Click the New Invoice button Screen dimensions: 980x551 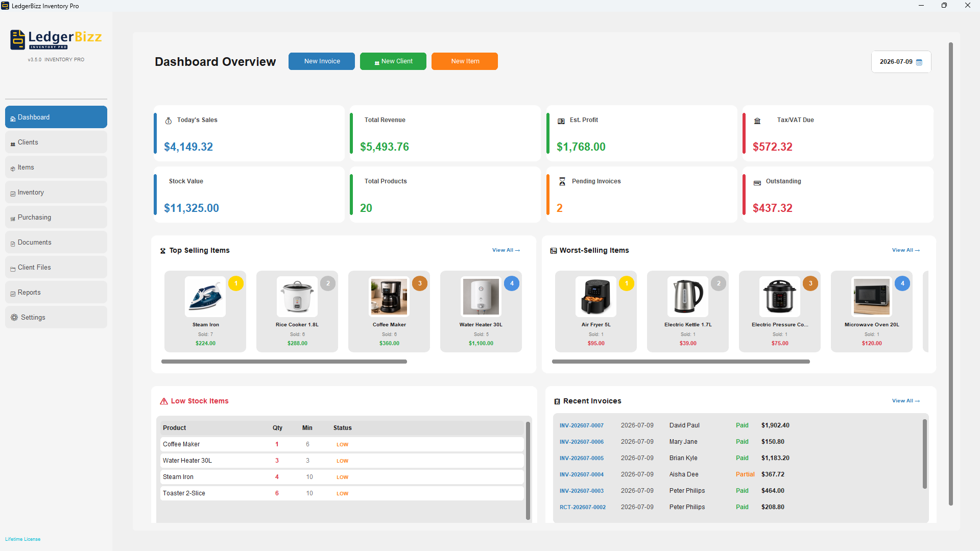pos(322,61)
